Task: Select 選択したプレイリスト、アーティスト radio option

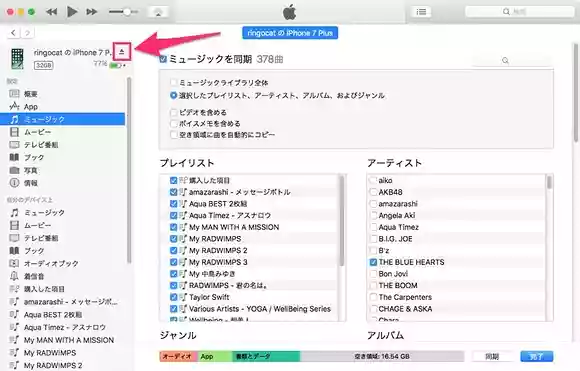Action: [173, 95]
